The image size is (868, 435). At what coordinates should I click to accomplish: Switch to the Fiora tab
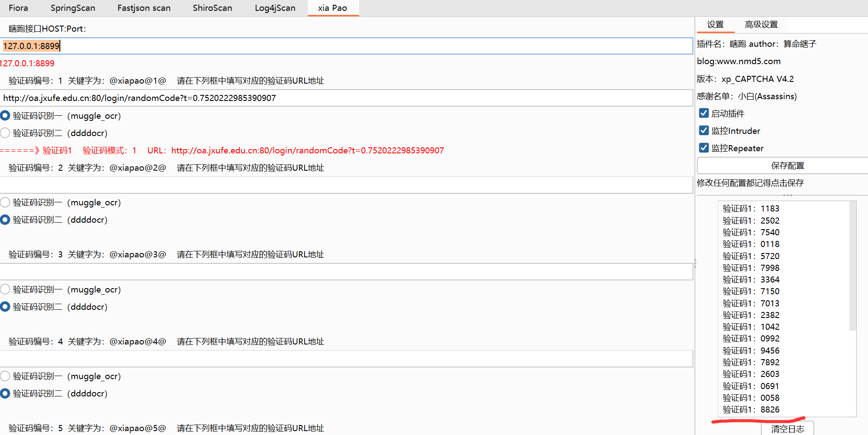tap(18, 8)
